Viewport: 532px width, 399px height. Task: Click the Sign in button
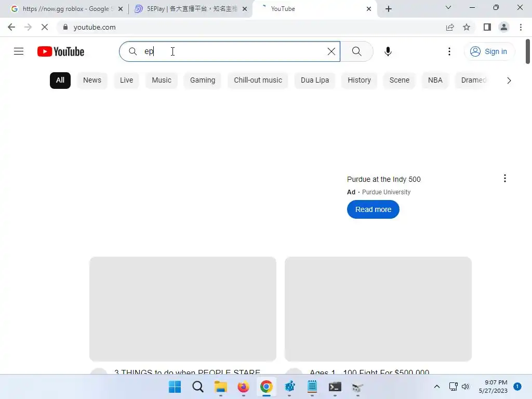coord(489,51)
